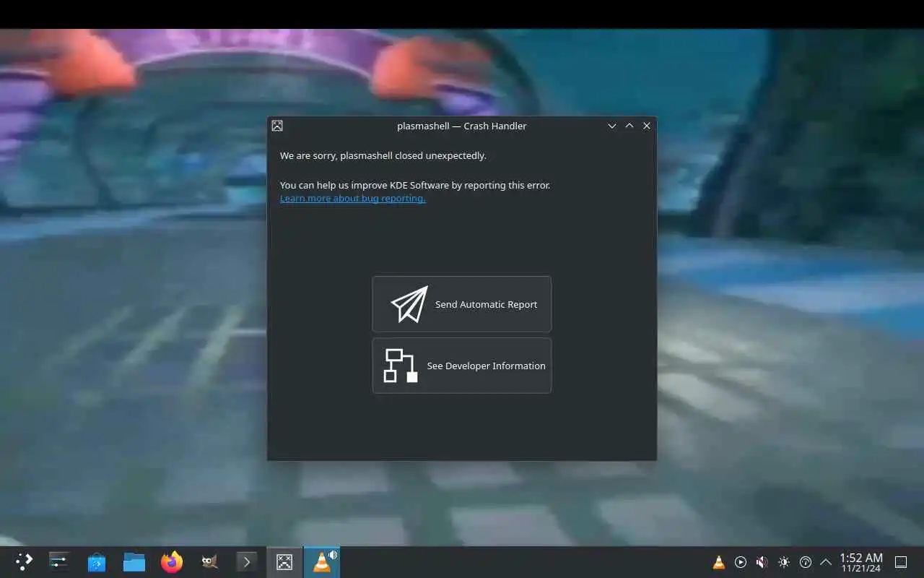Switch to Crash Handler task in taskbar

tap(284, 561)
